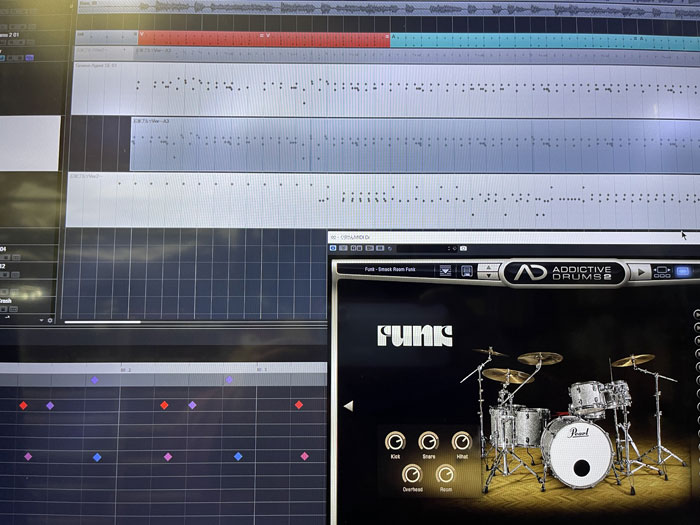Click the red diamond note at the editor's right edge
The width and height of the screenshot is (700, 525).
coord(299,405)
